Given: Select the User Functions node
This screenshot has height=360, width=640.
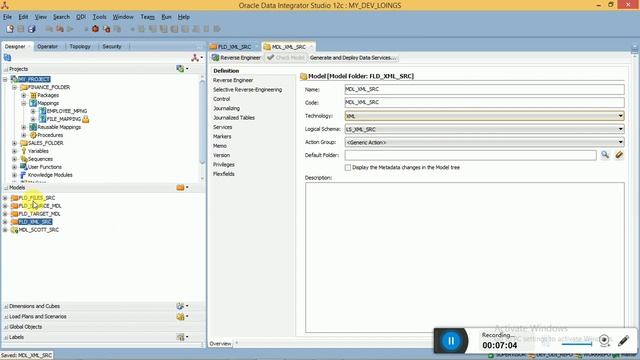Looking at the screenshot, I should pyautogui.click(x=44, y=167).
